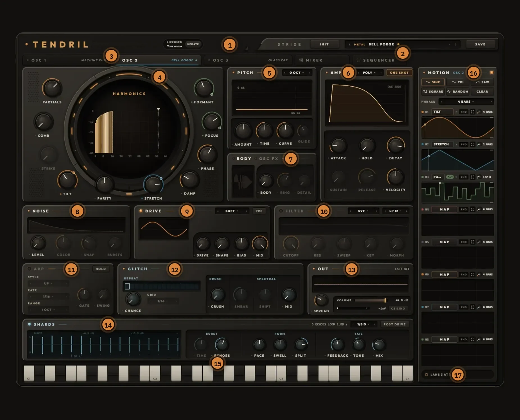Expand motion lane 02 Stretch editor
Image resolution: width=520 pixels, height=420 pixels.
point(472,144)
